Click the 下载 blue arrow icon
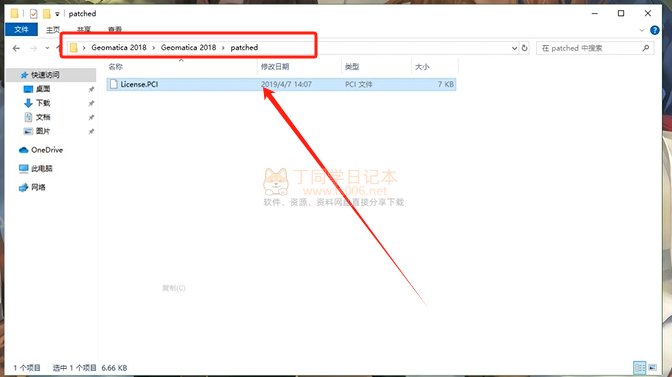Viewport: 672px width, 377px height. tap(28, 103)
